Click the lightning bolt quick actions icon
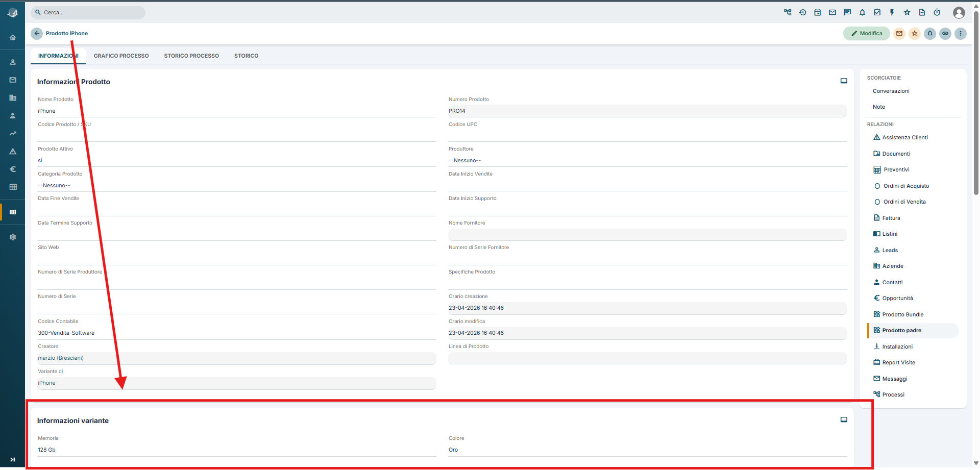980x470 pixels. click(x=892, y=12)
